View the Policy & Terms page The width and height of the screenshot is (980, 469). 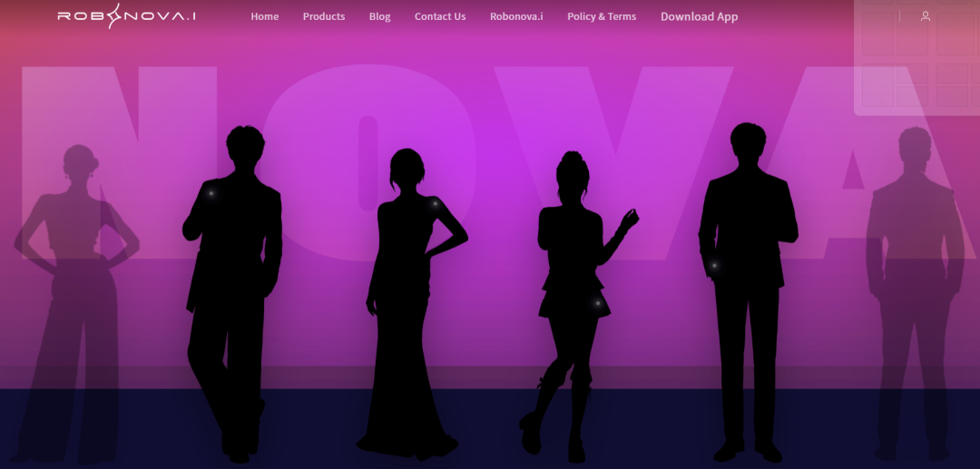[x=602, y=16]
